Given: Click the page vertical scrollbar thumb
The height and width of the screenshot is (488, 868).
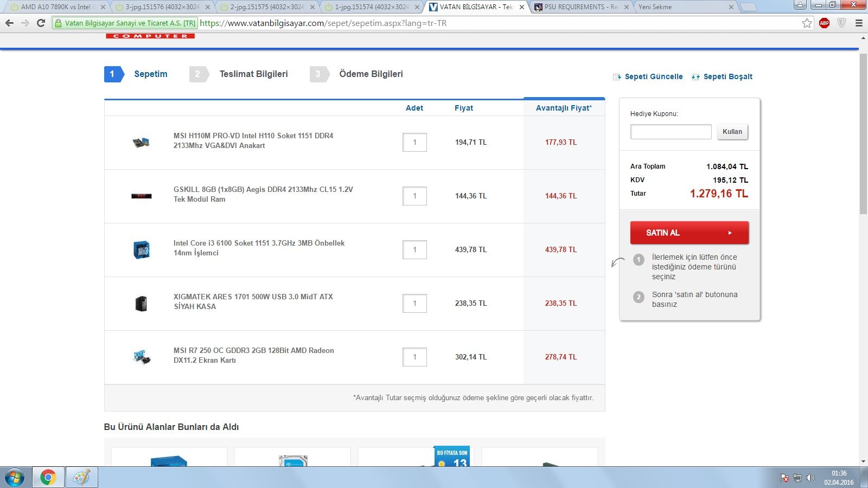Looking at the screenshot, I should (x=863, y=133).
